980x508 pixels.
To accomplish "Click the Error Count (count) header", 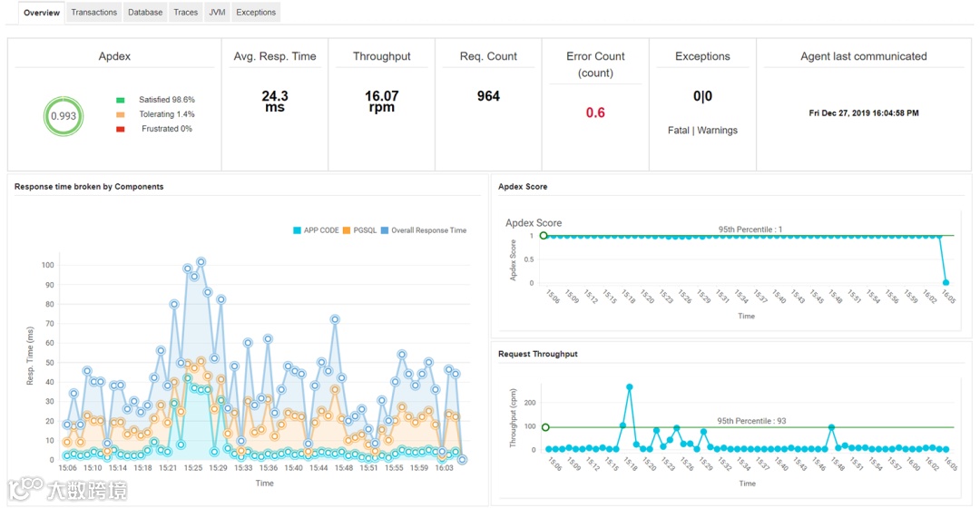I will pyautogui.click(x=595, y=64).
